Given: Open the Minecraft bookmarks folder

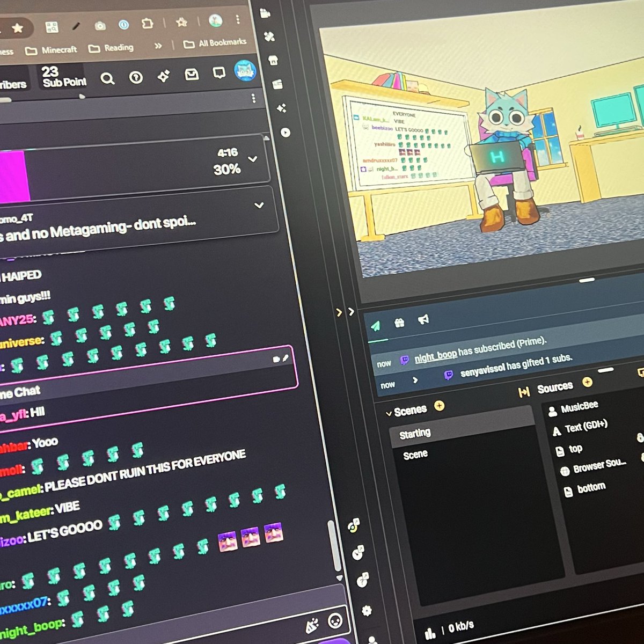Looking at the screenshot, I should click(x=52, y=50).
